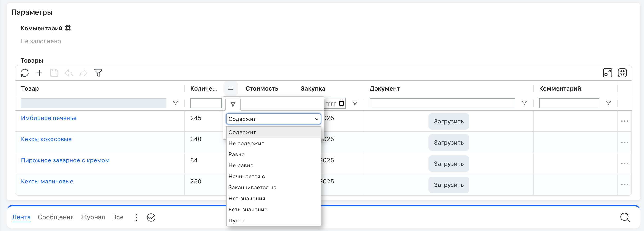Choose Заканчивается на filter condition
Screen dimensions: 644x231
274,188
